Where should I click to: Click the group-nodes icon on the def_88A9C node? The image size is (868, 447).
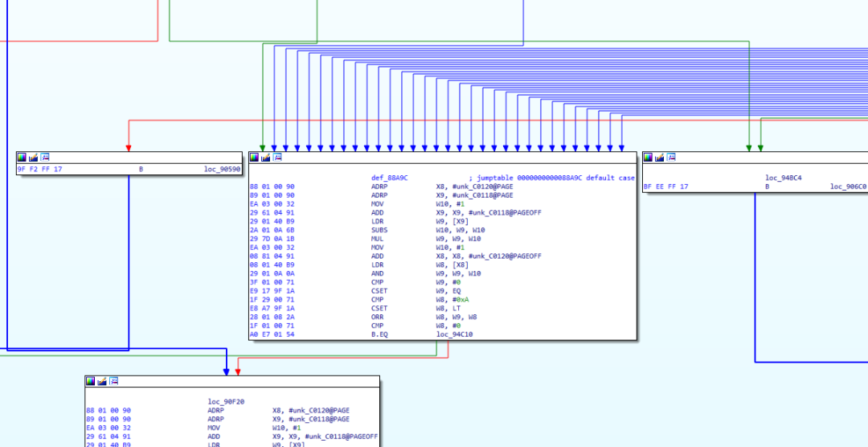coord(278,158)
